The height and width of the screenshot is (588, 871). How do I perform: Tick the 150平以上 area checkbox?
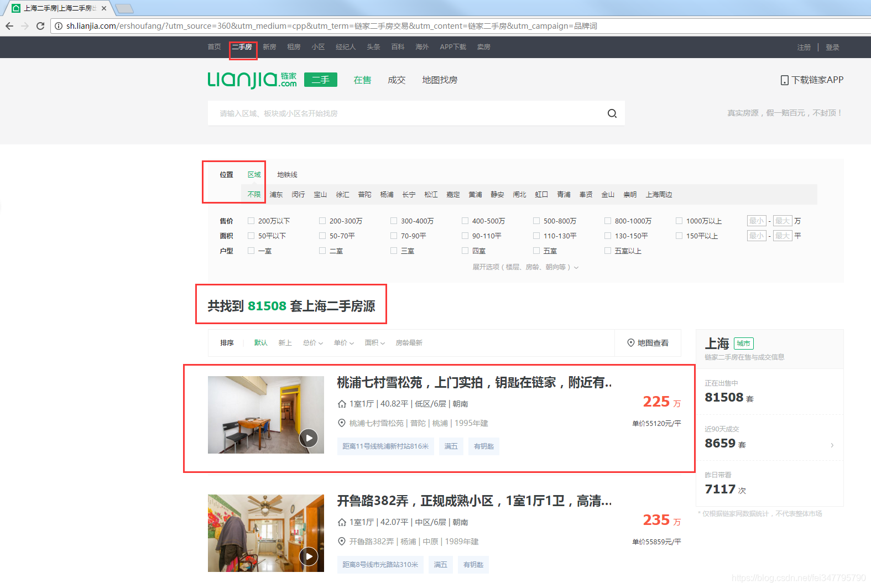point(679,236)
